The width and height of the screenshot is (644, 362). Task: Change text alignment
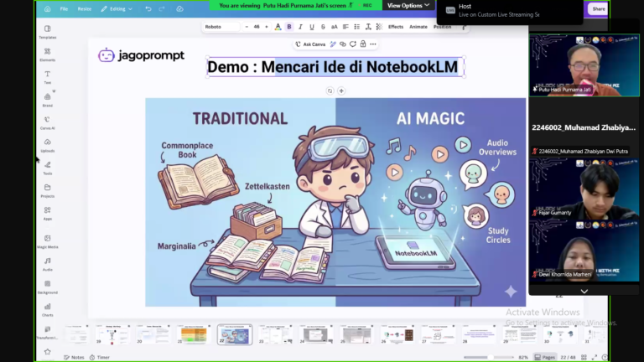345,27
